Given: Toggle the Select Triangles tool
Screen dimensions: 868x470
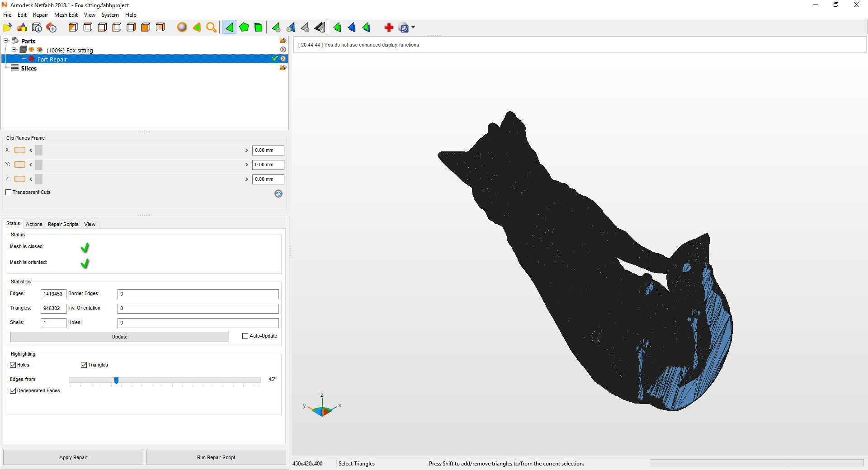Looking at the screenshot, I should [229, 28].
